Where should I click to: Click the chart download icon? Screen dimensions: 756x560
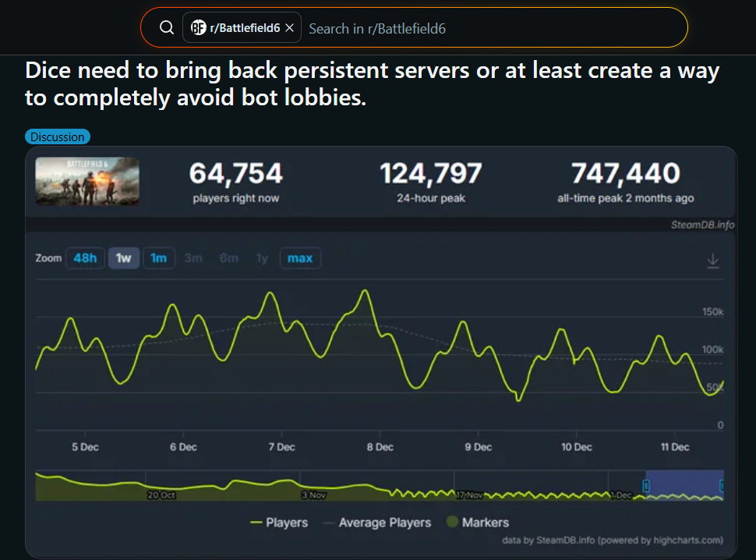712,261
